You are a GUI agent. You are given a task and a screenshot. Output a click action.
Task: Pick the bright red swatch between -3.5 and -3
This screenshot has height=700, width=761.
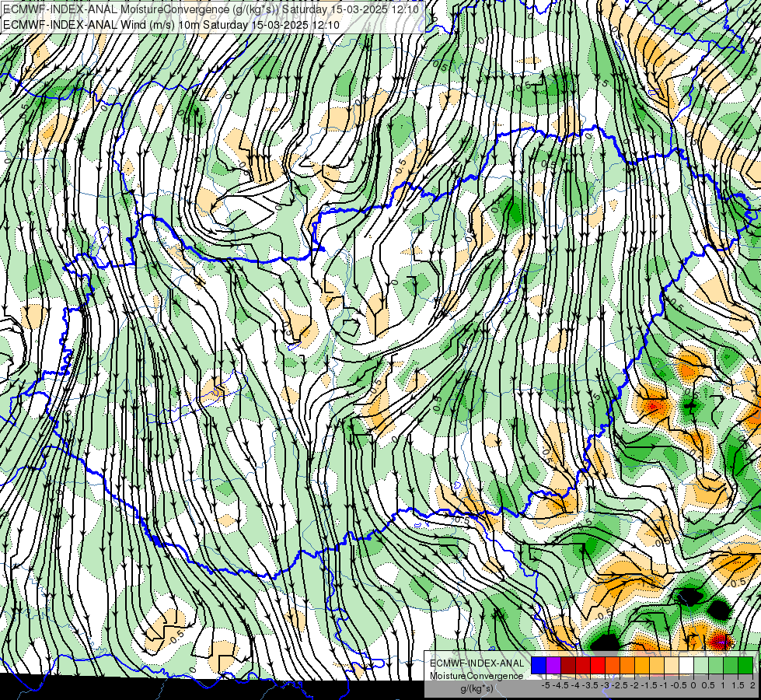pyautogui.click(x=598, y=666)
